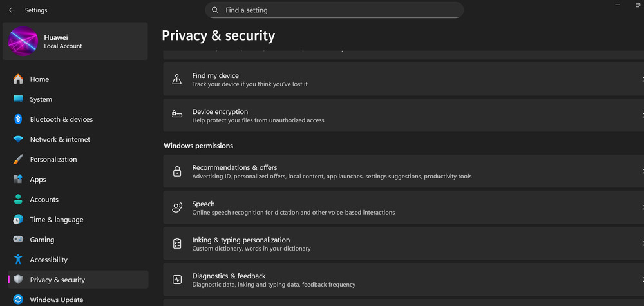Open Diagnostics & feedback settings
The height and width of the screenshot is (306, 644).
click(403, 280)
